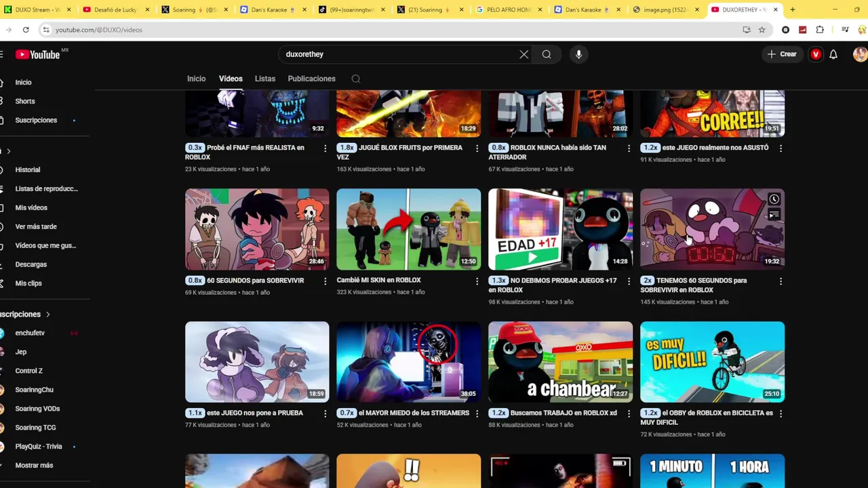Switch to PELO AFRO browser tab
The height and width of the screenshot is (488, 868).
tap(508, 9)
